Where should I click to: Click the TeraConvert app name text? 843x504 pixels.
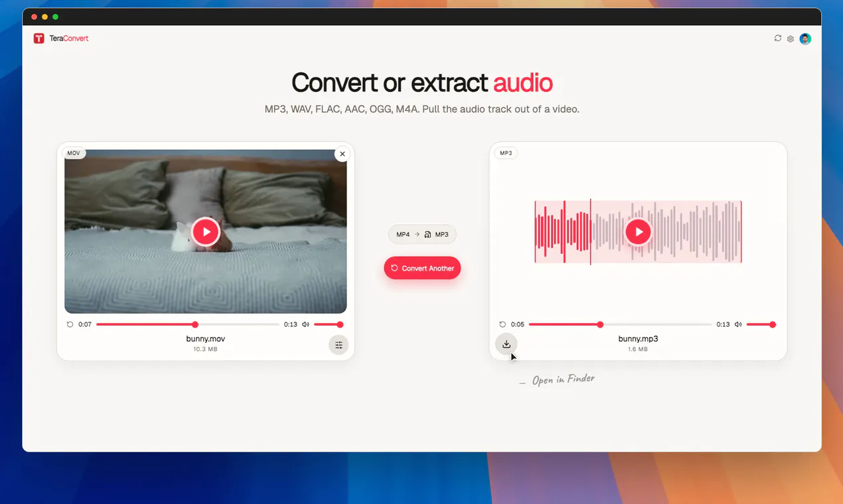pyautogui.click(x=69, y=38)
